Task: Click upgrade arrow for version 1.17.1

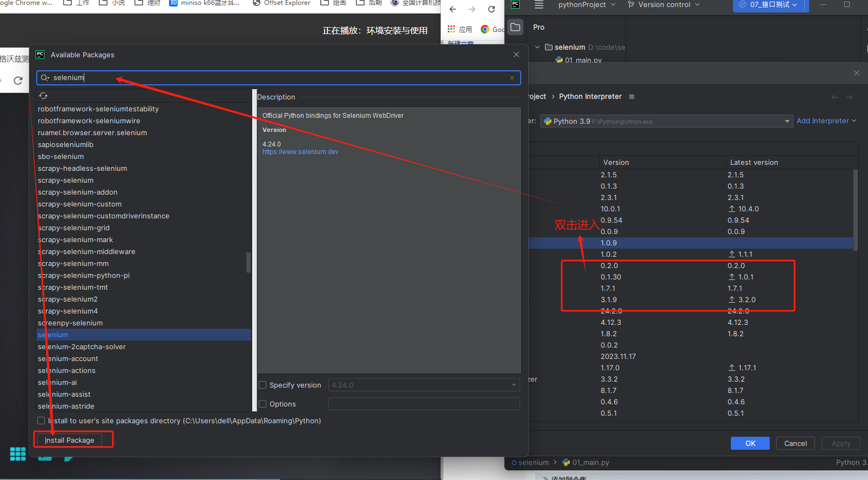Action: click(732, 368)
